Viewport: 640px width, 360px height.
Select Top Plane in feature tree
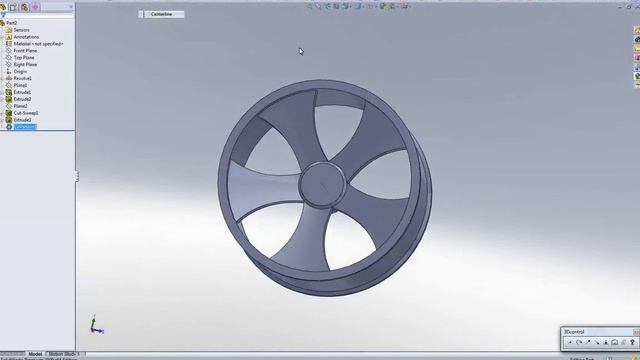point(24,58)
